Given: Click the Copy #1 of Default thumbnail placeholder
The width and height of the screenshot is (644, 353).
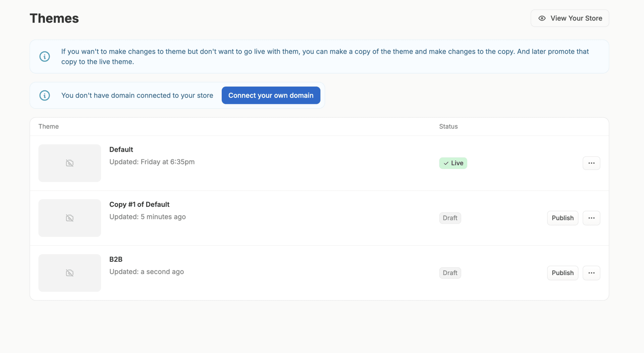Looking at the screenshot, I should point(70,218).
